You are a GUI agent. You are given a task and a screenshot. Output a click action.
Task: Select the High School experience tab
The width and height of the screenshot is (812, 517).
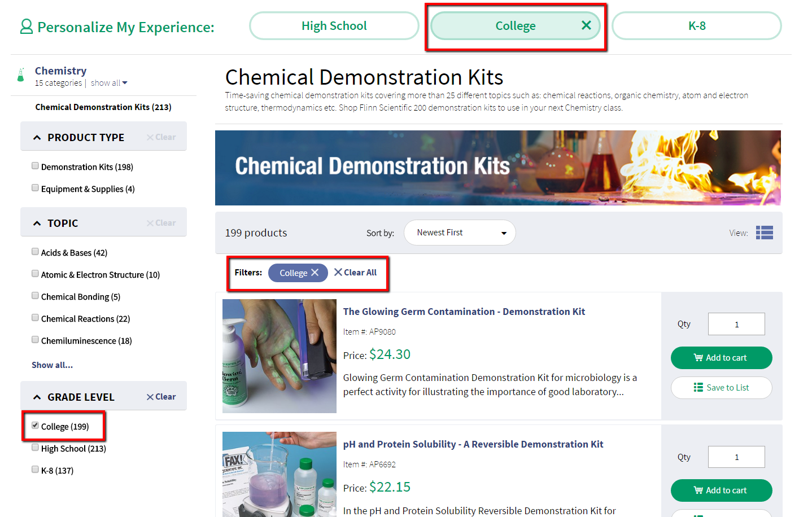tap(334, 26)
